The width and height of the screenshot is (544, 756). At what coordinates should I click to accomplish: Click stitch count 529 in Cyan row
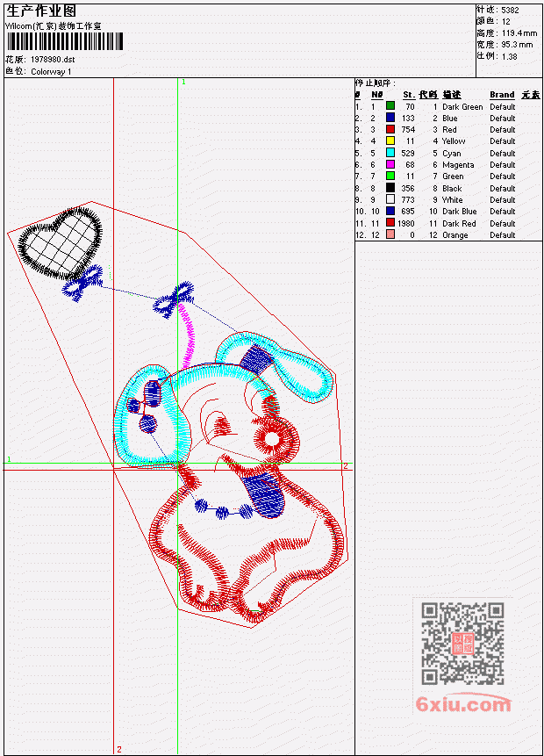(x=408, y=154)
